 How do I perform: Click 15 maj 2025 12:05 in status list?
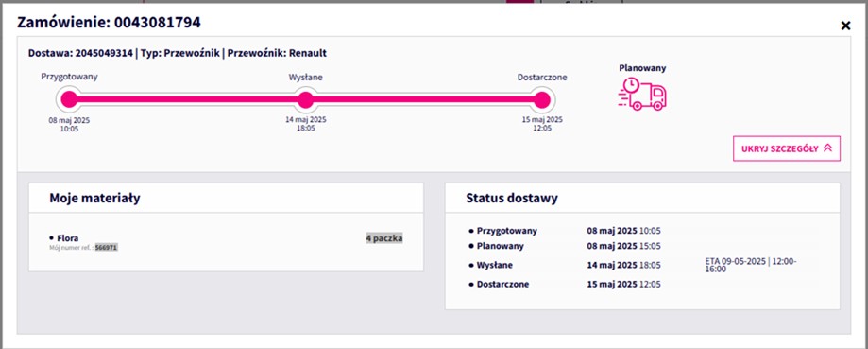click(x=624, y=284)
